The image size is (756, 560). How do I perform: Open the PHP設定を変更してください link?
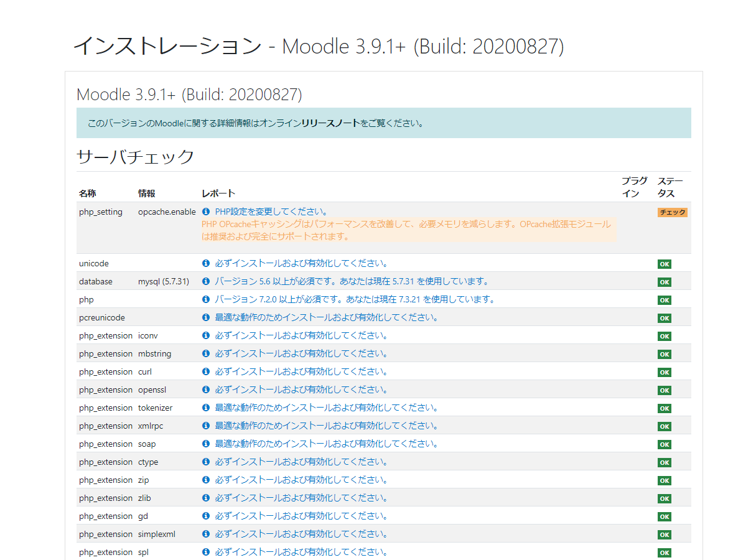[271, 212]
